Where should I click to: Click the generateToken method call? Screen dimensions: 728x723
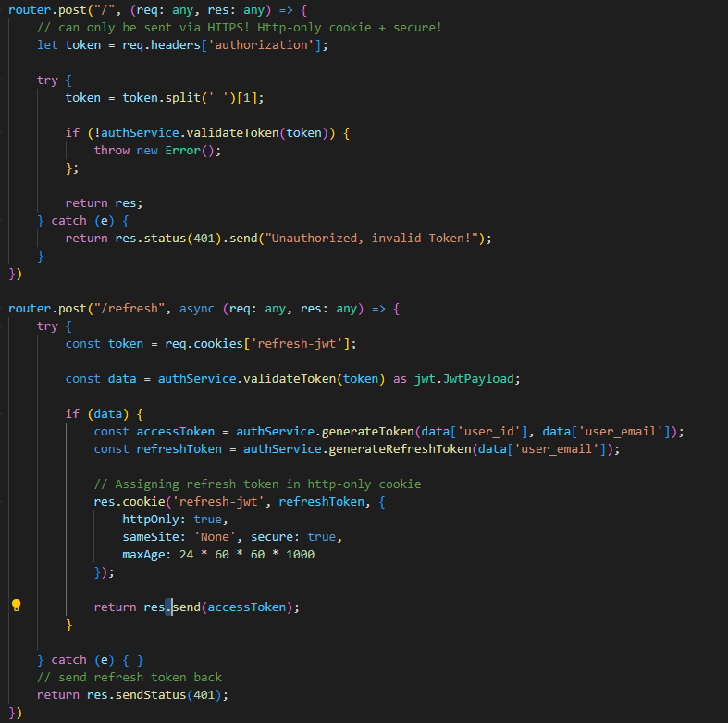(367, 432)
